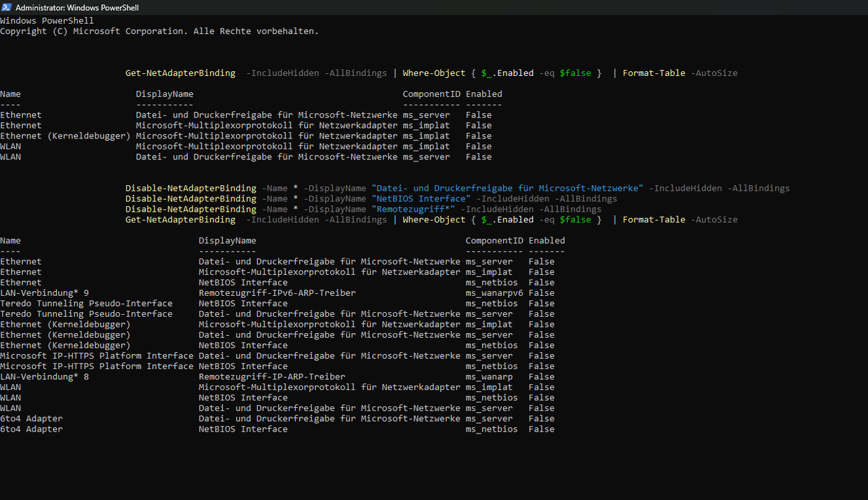
Task: Click the ComponentID header in the second table
Action: coord(494,241)
